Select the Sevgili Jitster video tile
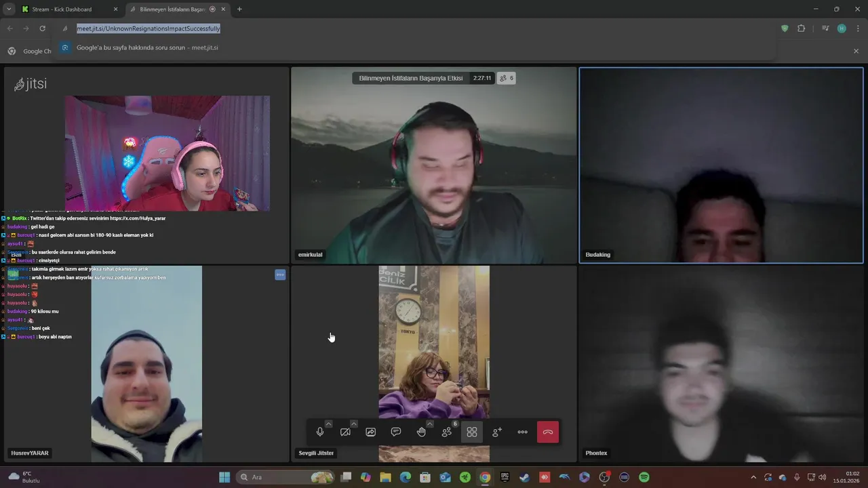This screenshot has width=868, height=488. click(434, 364)
